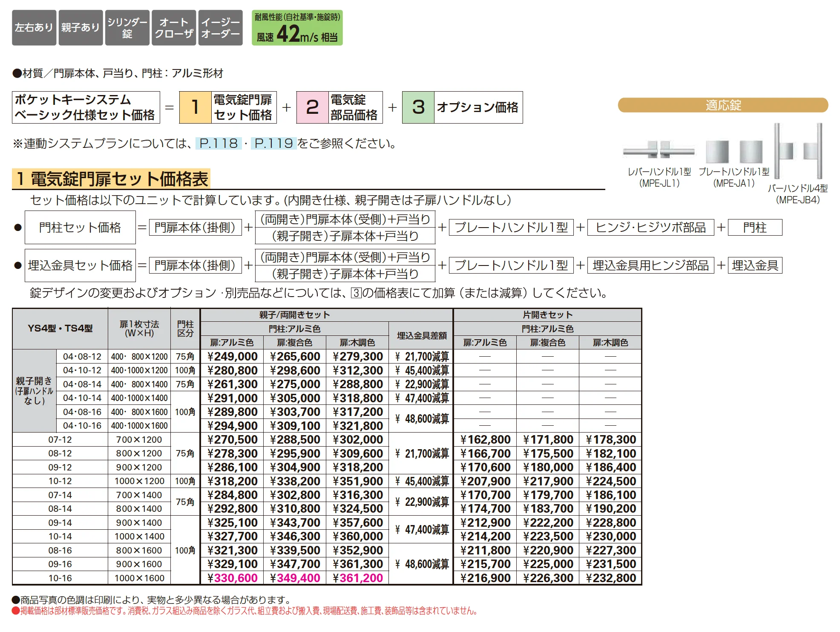
Task: Click the 親子開き (子扉ハンドルなし) row label
Action: click(35, 391)
